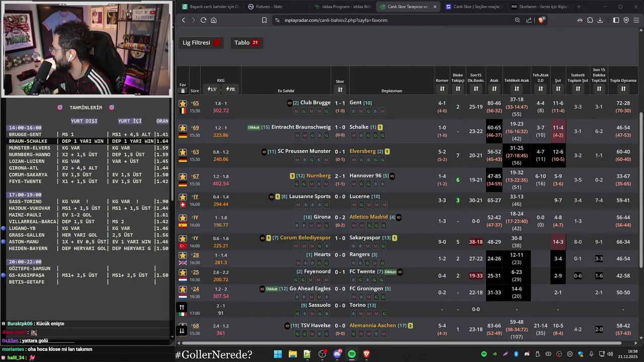Sort the Son15 Dk.Baskı column
The width and height of the screenshot is (644, 362).
click(x=476, y=89)
